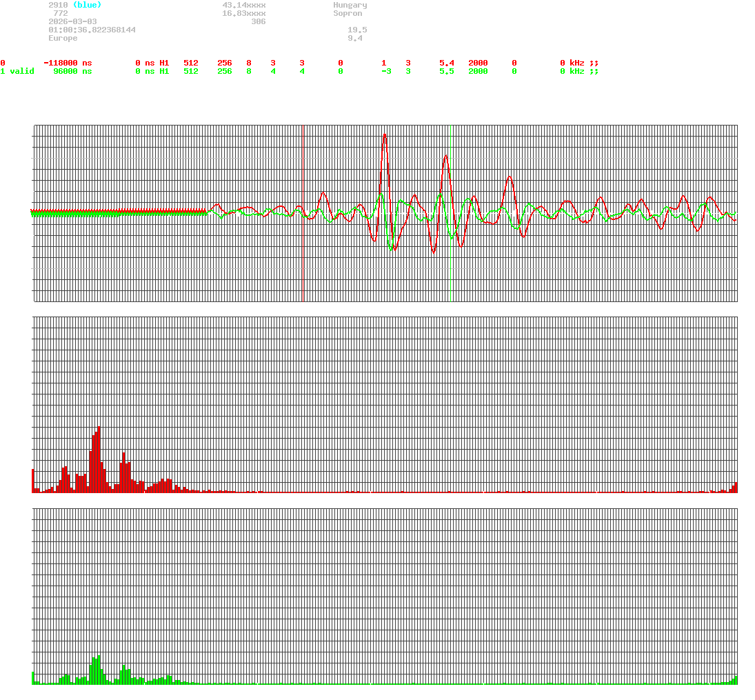The height and width of the screenshot is (700, 755).
Task: Expand the Coding value for channel 1
Action: [x=408, y=71]
